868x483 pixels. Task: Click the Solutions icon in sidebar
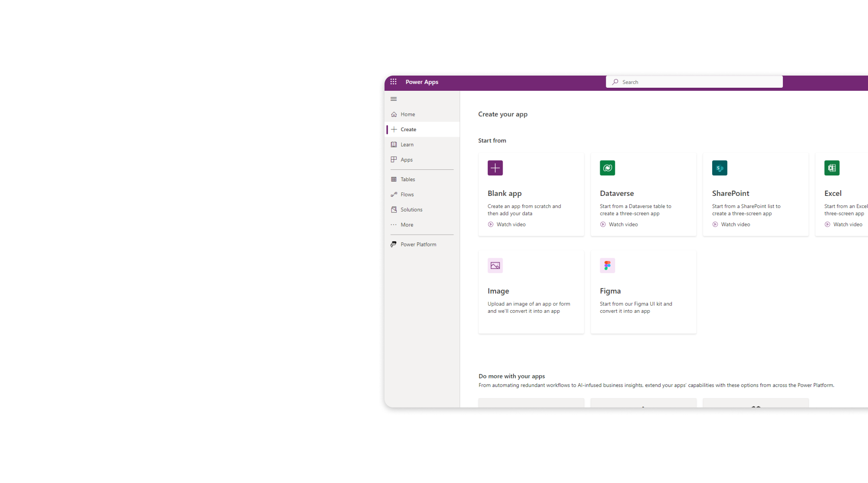394,210
